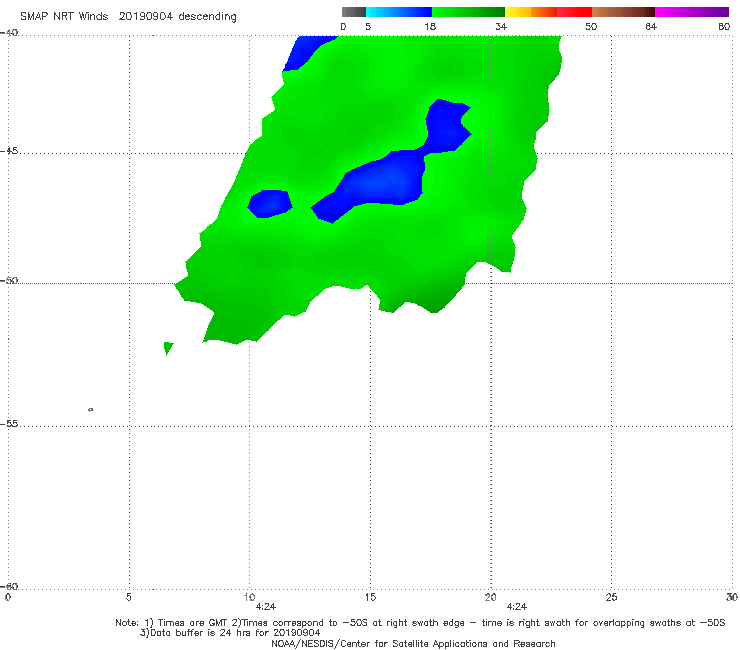Click the 'SMAP NRT Winds 20190904 descending' title
The width and height of the screenshot is (740, 650).
click(x=128, y=17)
